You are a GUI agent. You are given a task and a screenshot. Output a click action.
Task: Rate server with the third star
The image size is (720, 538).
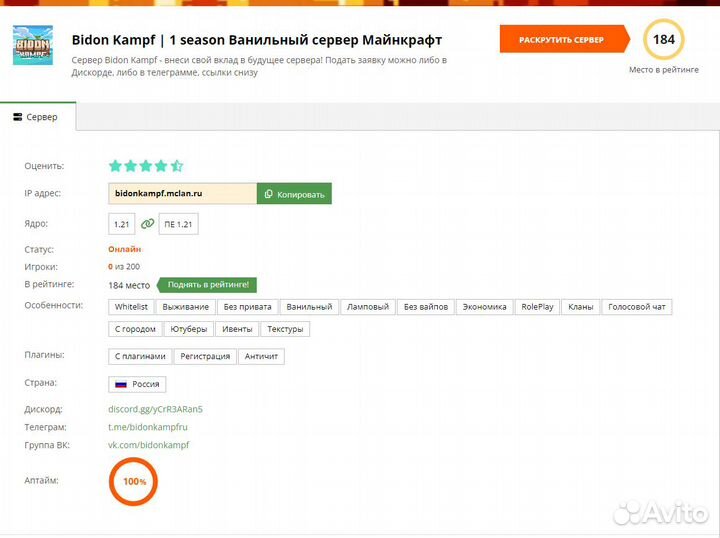146,166
